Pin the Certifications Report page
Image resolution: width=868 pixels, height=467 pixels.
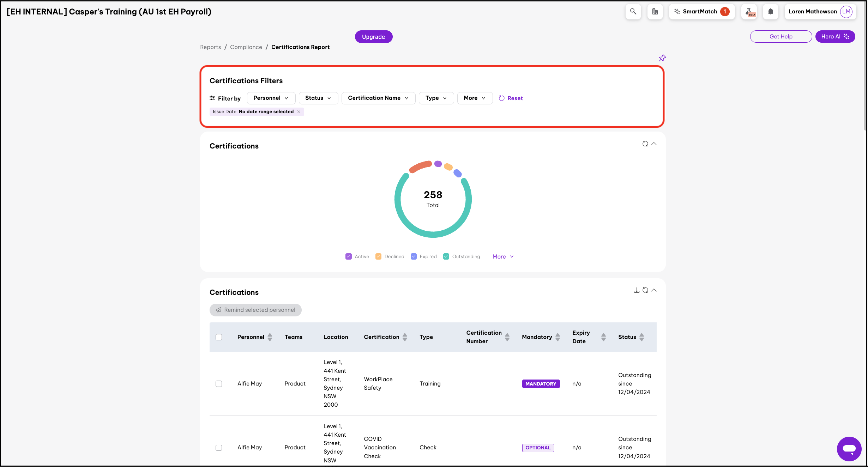662,58
